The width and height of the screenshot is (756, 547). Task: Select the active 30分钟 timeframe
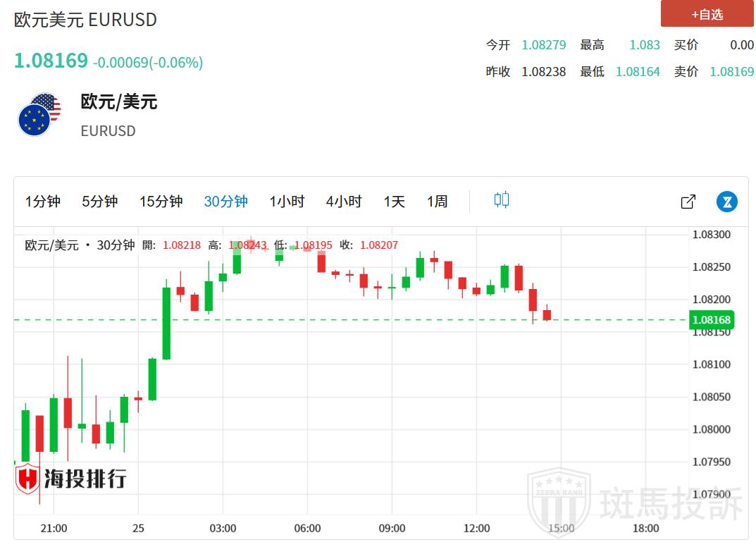[225, 202]
